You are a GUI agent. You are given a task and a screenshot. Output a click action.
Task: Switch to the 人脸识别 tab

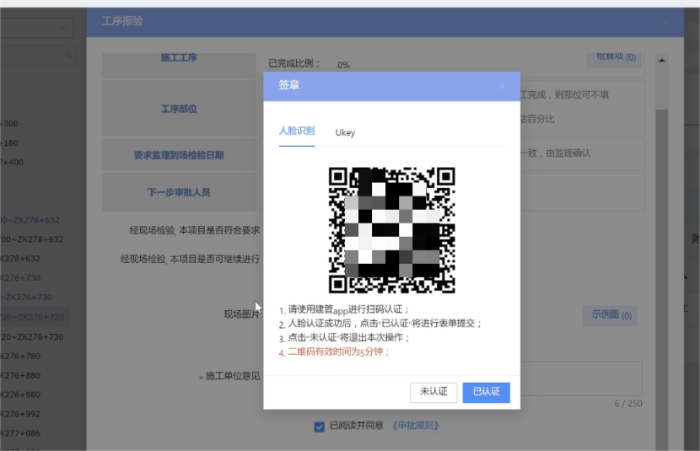(x=297, y=131)
